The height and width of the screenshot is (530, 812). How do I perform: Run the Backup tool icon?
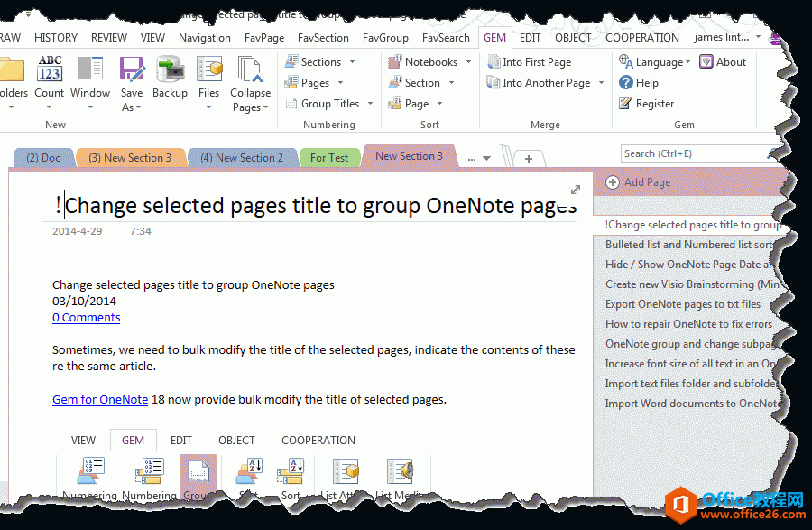(170, 70)
